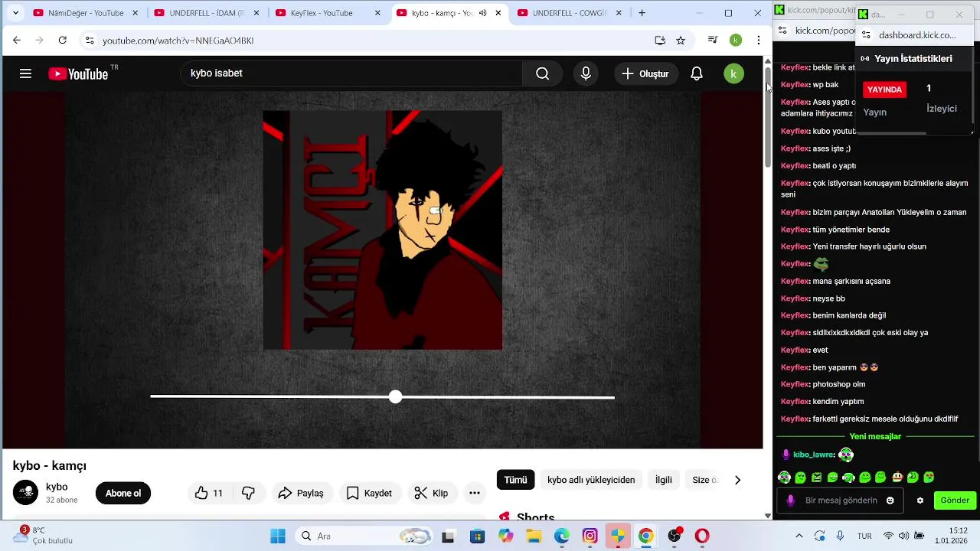This screenshot has width=980, height=551.
Task: Open kybo channel name link
Action: (57, 487)
